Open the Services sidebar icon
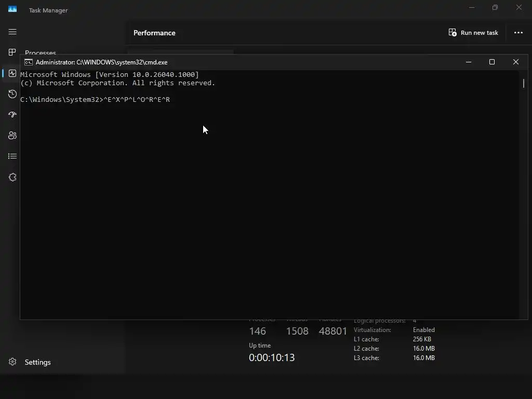 [x=12, y=177]
